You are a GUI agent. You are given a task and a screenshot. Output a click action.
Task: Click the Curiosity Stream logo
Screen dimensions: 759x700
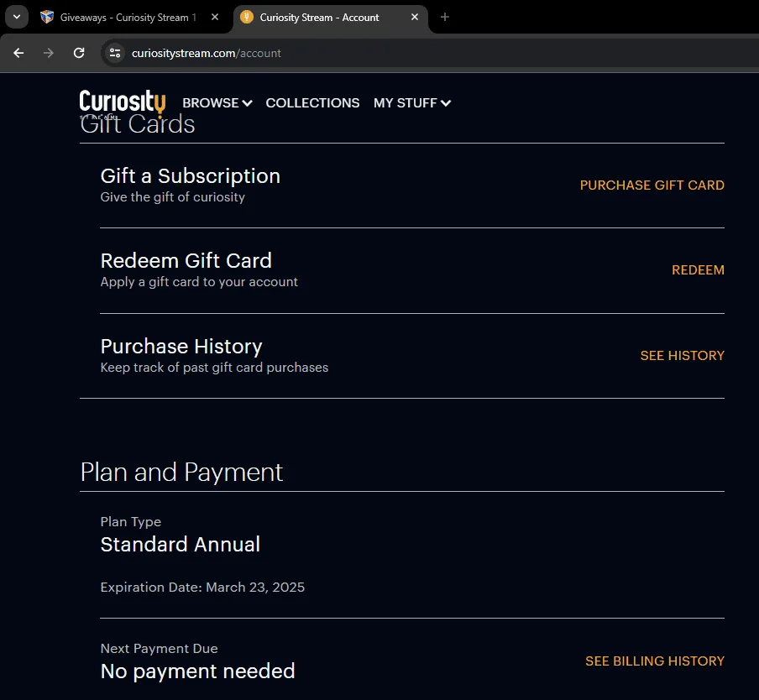tap(123, 103)
